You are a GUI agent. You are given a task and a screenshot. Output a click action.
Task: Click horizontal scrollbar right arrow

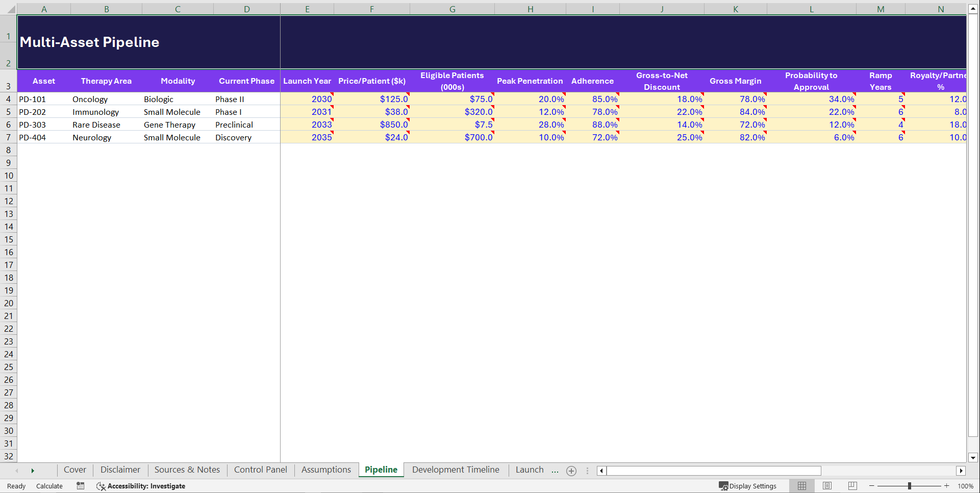[x=961, y=471]
